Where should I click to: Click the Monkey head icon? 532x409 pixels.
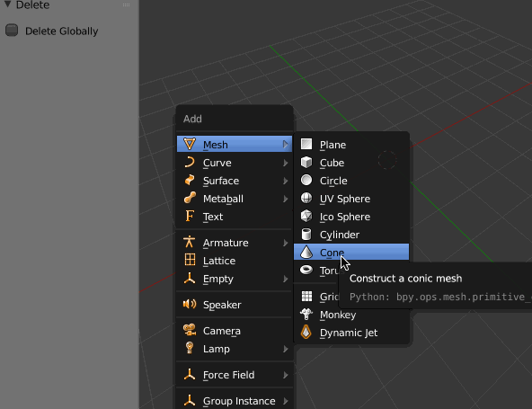pos(306,314)
